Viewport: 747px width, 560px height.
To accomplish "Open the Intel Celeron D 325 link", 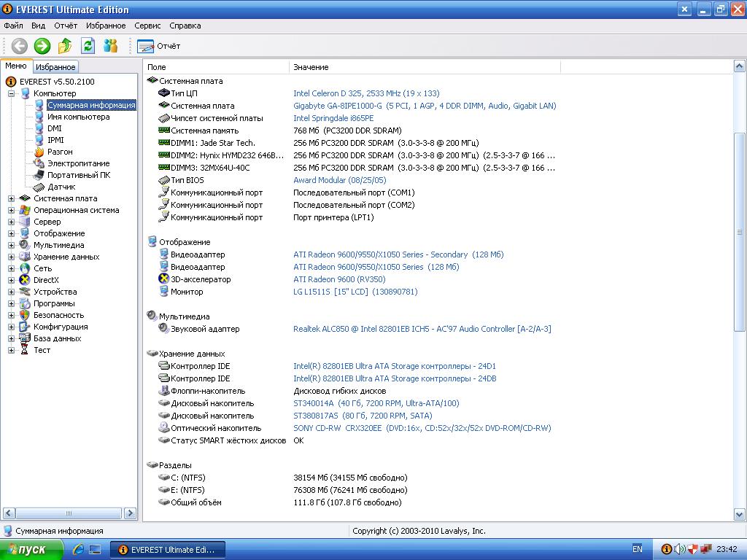I will click(x=366, y=93).
